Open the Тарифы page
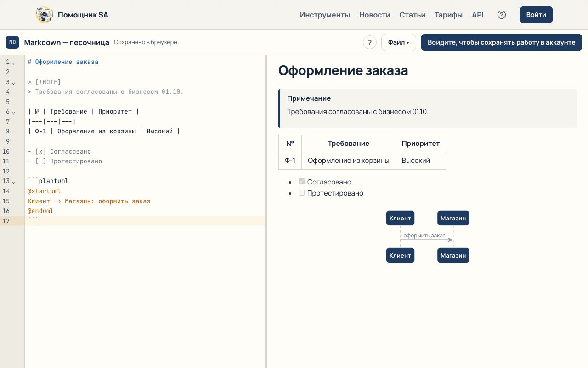Image resolution: width=588 pixels, height=368 pixels. pos(449,15)
